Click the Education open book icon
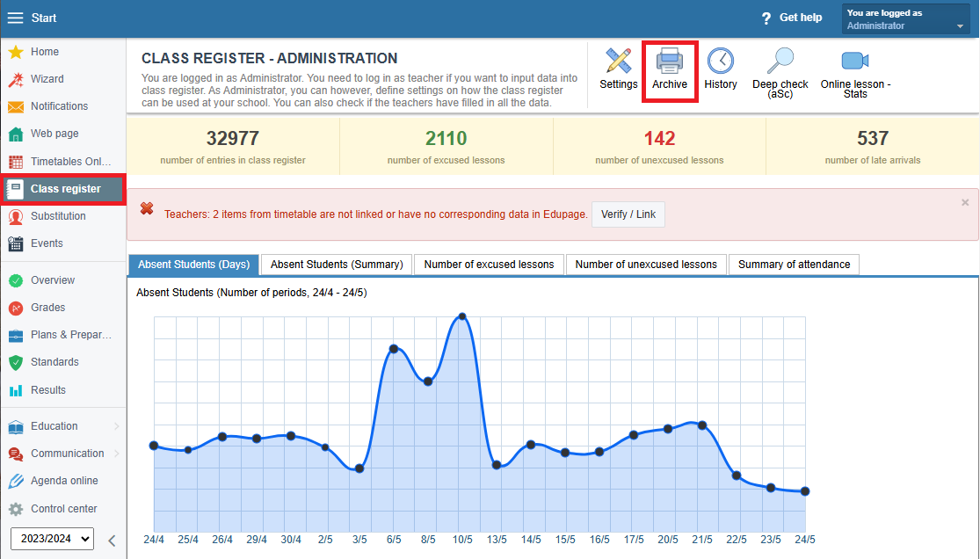The width and height of the screenshot is (980, 559). (16, 427)
